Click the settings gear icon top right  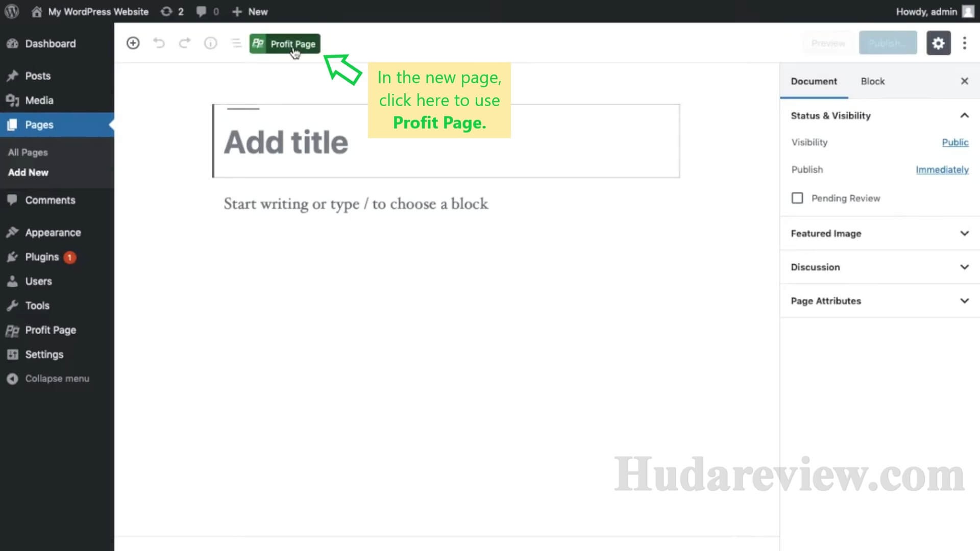tap(938, 43)
